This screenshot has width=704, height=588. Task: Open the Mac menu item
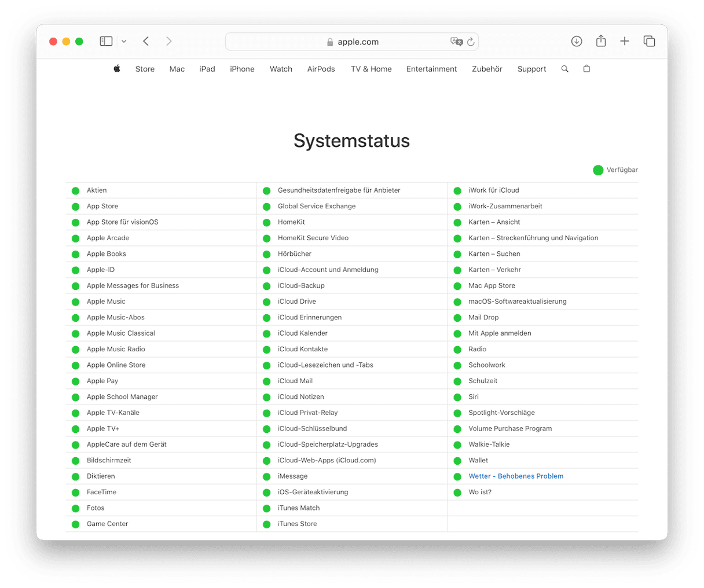177,69
